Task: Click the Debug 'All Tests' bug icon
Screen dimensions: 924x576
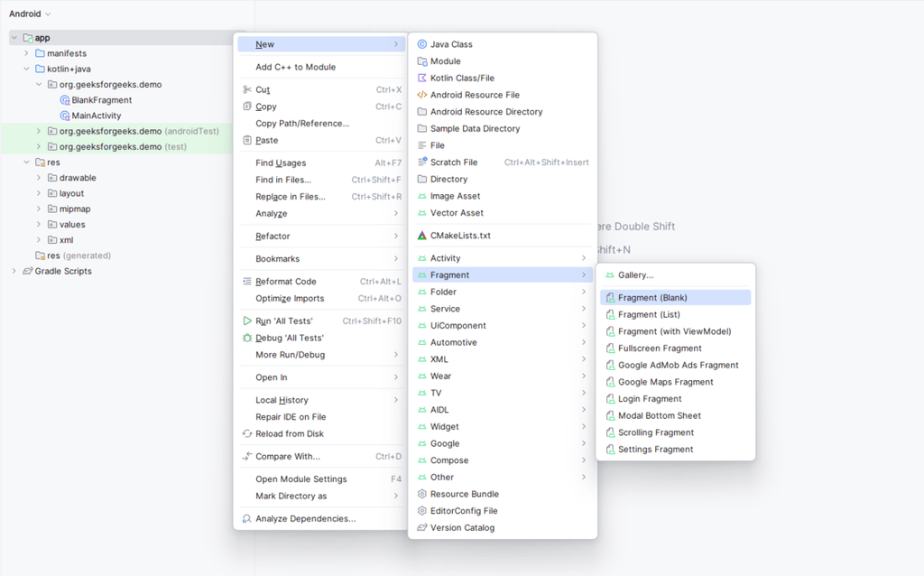Action: point(247,338)
